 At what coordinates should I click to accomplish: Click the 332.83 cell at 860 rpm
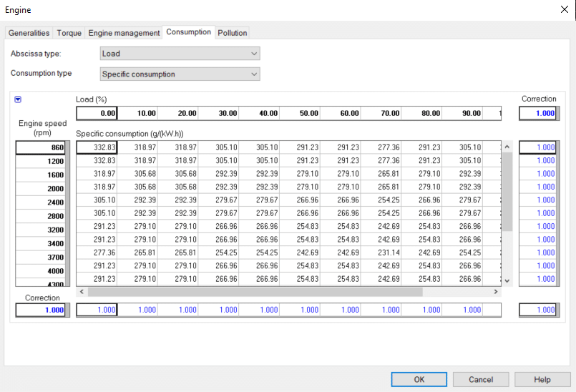pyautogui.click(x=97, y=147)
